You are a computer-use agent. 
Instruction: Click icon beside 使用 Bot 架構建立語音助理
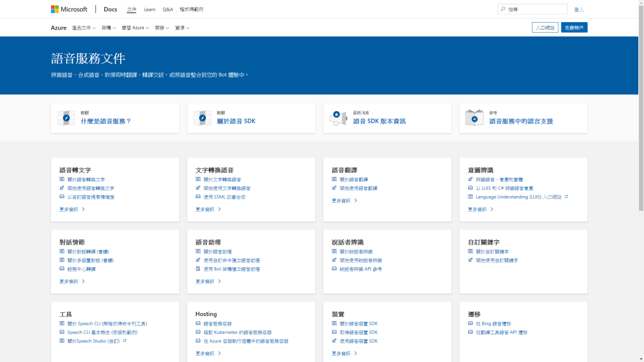pos(198,269)
